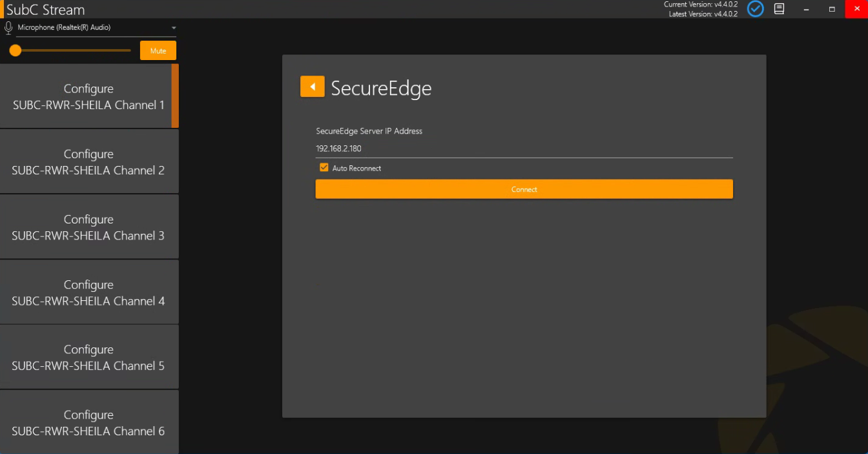This screenshot has width=868, height=454.
Task: Click the orange Connect button
Action: (524, 189)
